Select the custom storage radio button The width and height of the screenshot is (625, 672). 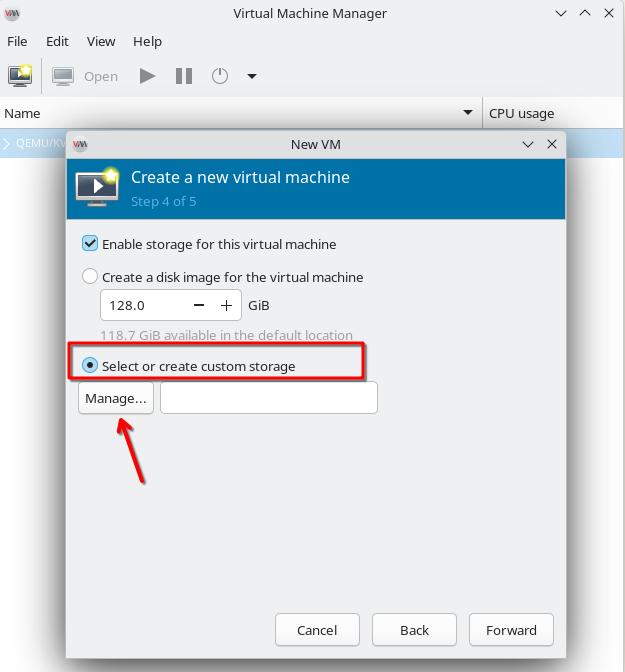tap(90, 366)
